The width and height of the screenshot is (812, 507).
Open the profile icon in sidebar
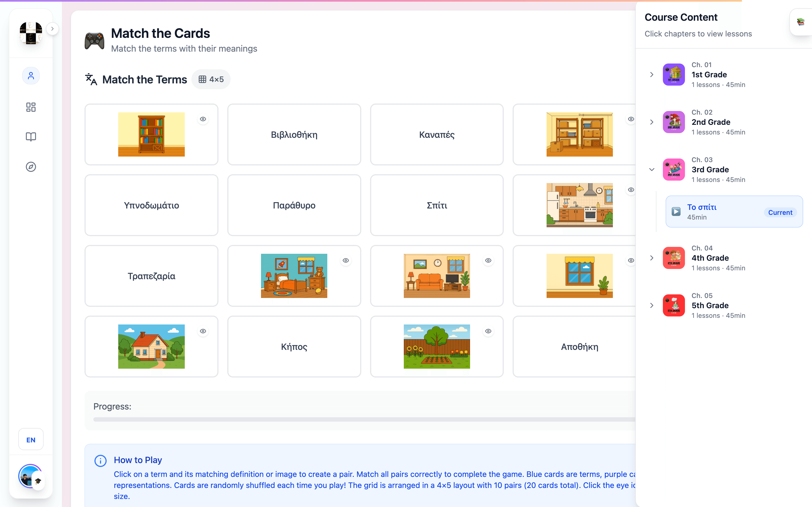click(31, 76)
